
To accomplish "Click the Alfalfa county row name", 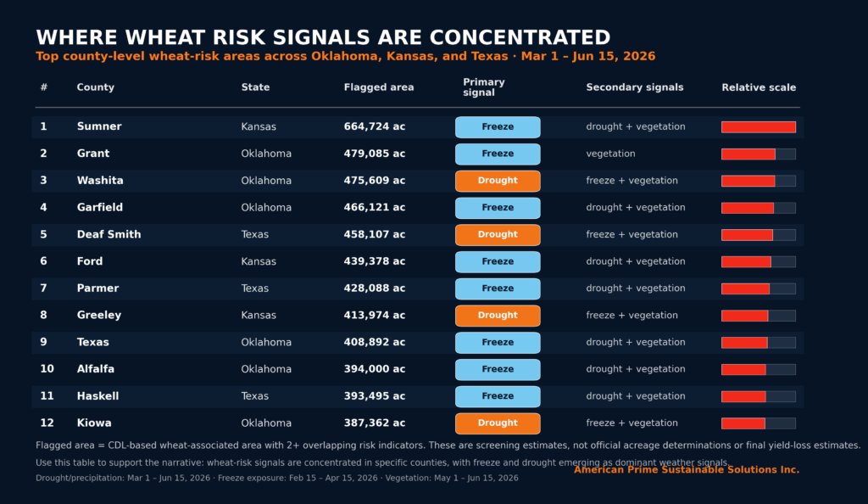I will 95,369.
